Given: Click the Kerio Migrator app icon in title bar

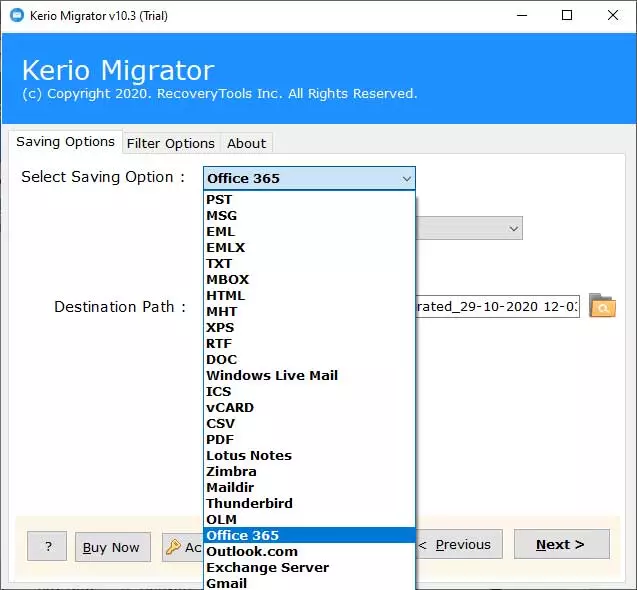Looking at the screenshot, I should [16, 15].
